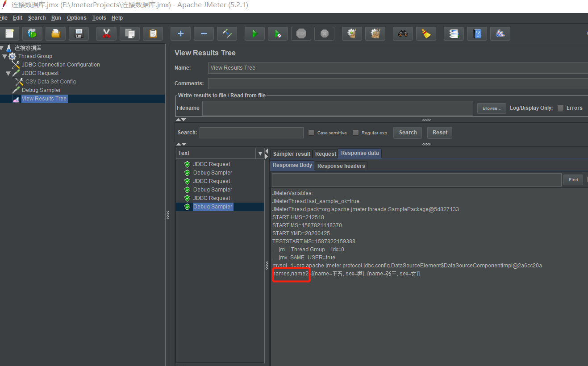Click the Find button
The width and height of the screenshot is (588, 366).
tap(573, 179)
